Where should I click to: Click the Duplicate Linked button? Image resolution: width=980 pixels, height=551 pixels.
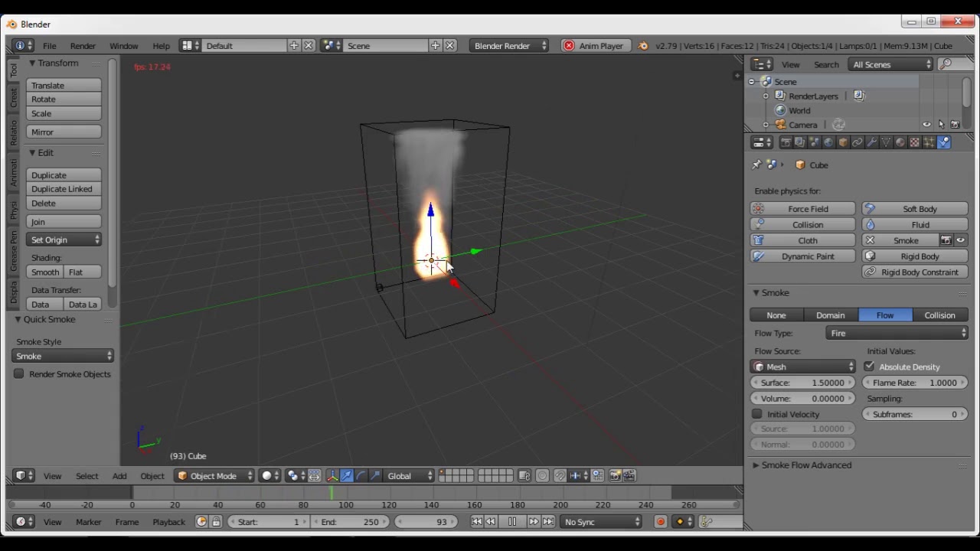[64, 189]
